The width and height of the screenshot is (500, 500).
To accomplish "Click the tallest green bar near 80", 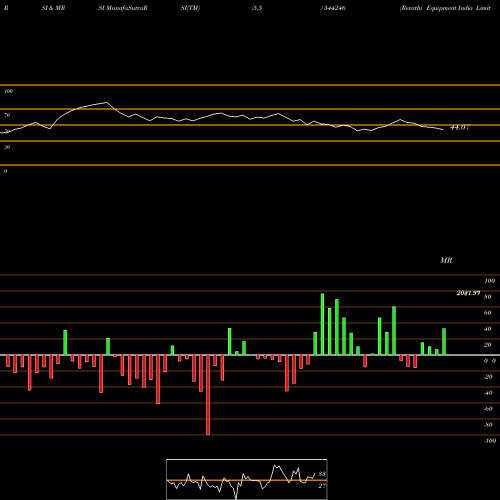I will pyautogui.click(x=322, y=324).
